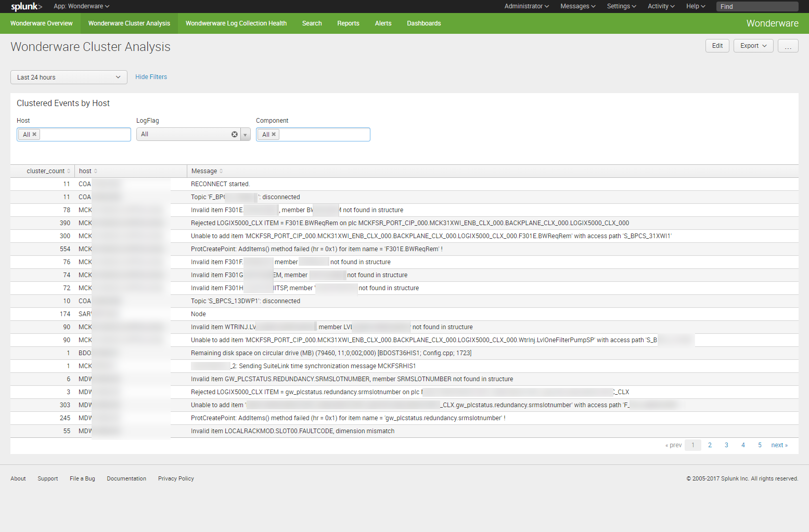The height and width of the screenshot is (532, 809).
Task: Open the Administrator menu
Action: click(527, 6)
